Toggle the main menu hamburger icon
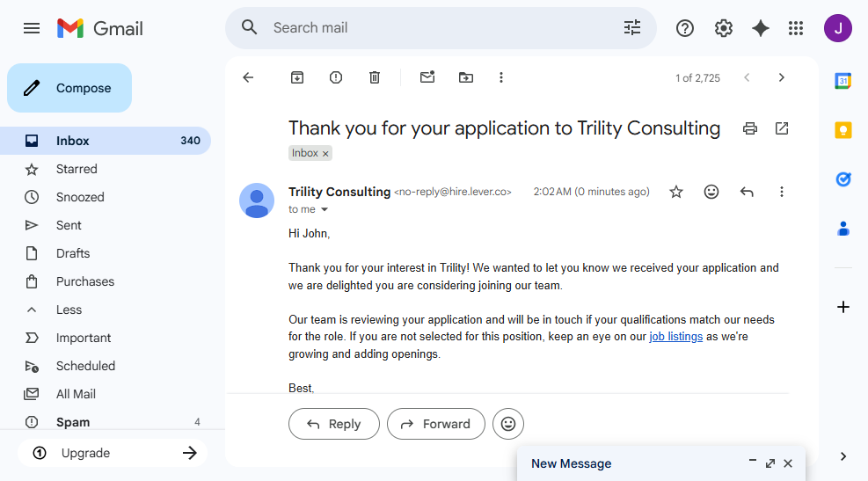This screenshot has width=868, height=481. [x=32, y=28]
